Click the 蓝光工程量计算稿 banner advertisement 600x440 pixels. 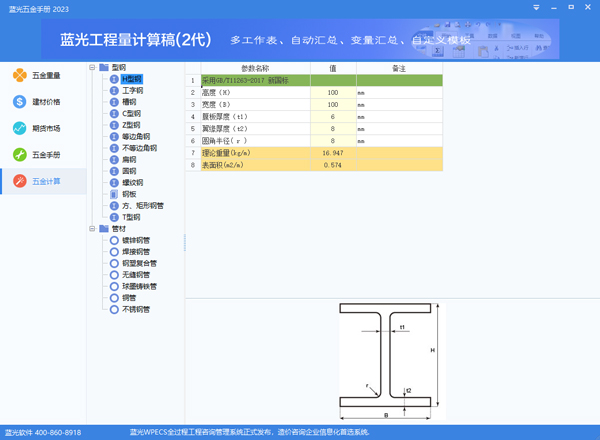coord(300,41)
